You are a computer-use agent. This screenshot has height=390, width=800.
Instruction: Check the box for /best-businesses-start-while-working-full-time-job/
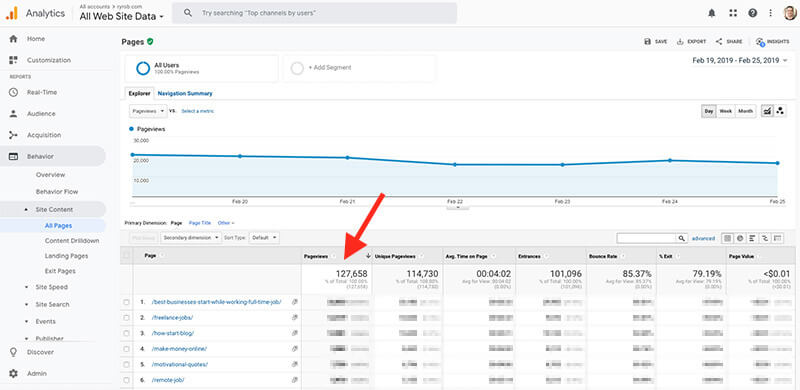[127, 302]
